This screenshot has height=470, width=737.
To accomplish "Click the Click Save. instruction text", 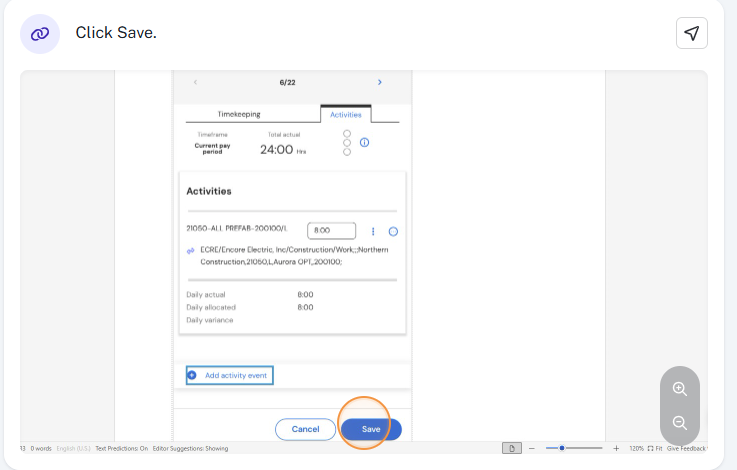I will tap(116, 32).
